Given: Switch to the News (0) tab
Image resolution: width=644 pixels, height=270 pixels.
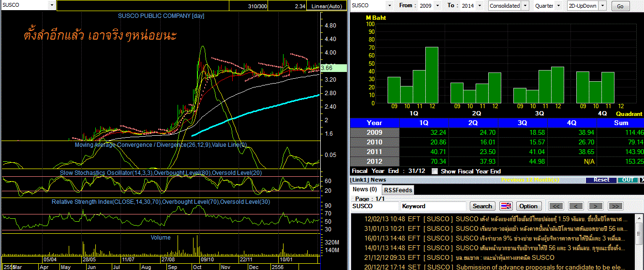Looking at the screenshot, I should pyautogui.click(x=365, y=189).
